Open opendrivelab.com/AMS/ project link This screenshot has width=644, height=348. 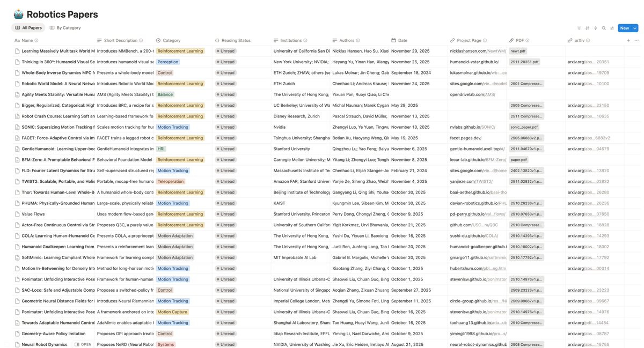coord(473,94)
